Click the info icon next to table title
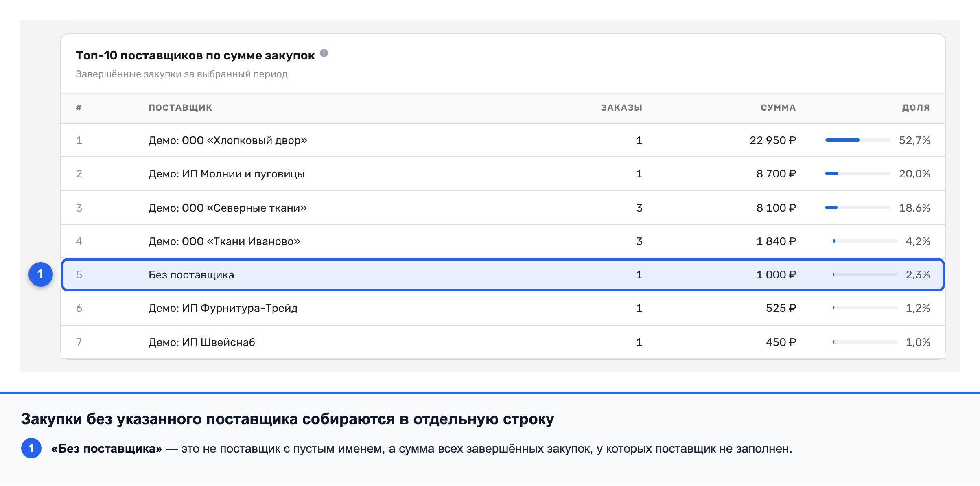 (x=324, y=53)
